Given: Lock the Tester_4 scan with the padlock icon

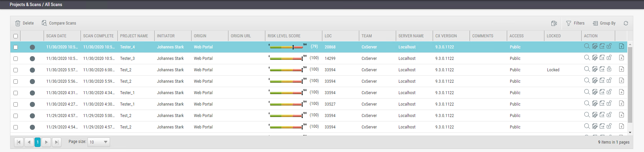Looking at the screenshot, I should click(609, 46).
